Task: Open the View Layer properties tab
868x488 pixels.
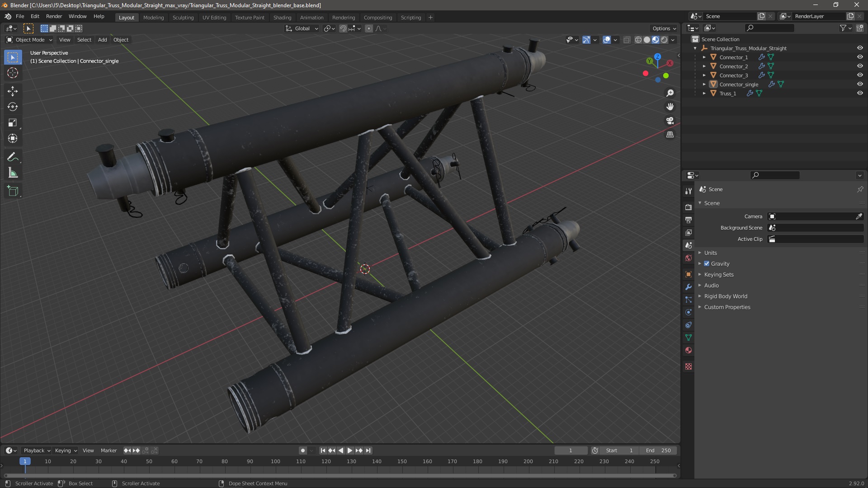Action: pyautogui.click(x=689, y=233)
